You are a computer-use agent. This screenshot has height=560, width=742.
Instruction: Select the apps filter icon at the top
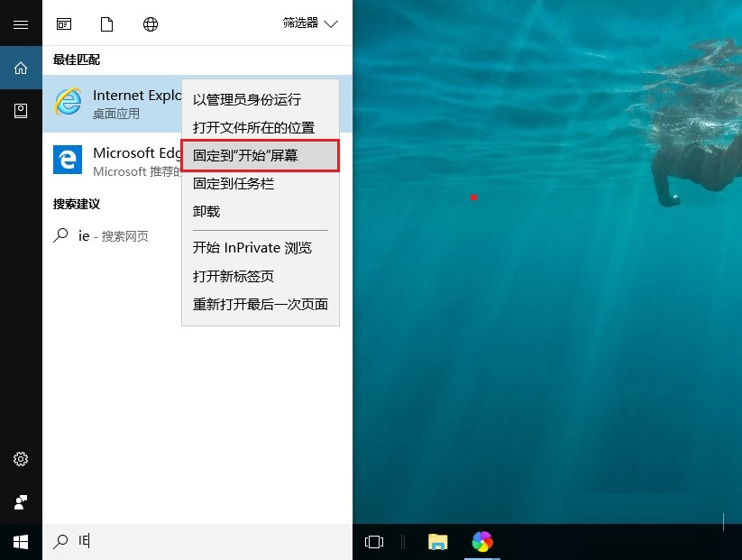tap(64, 23)
